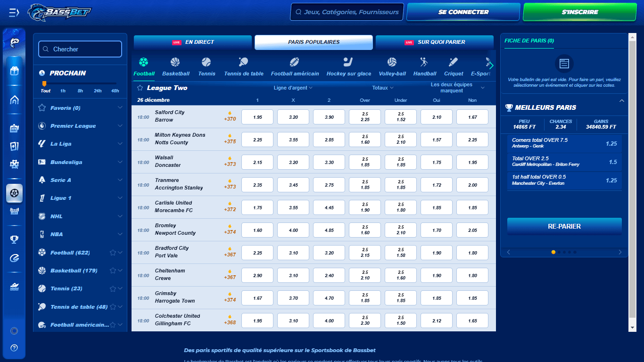
Task: Open the +374 markets for Bromley
Action: pyautogui.click(x=230, y=230)
